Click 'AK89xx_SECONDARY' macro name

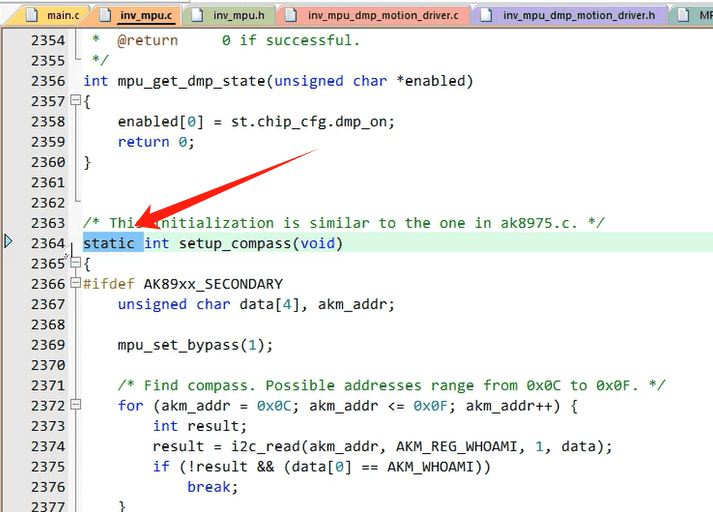coord(213,284)
